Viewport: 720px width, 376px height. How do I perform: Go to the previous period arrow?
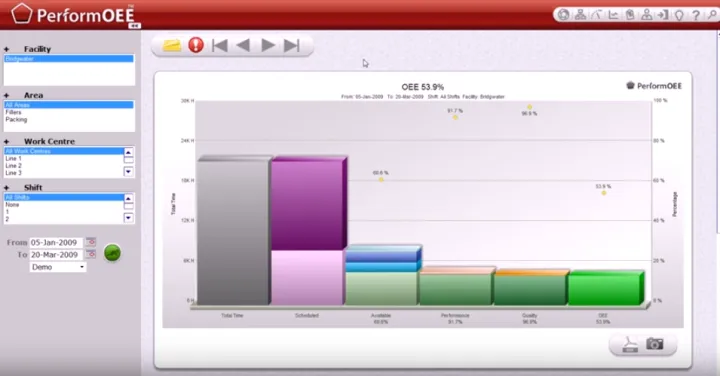(243, 45)
